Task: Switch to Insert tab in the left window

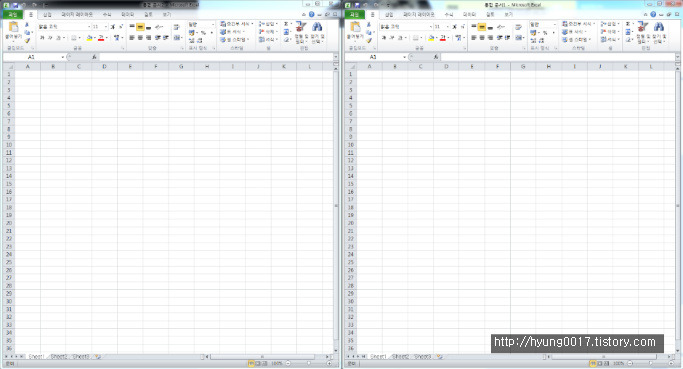Action: [x=47, y=15]
